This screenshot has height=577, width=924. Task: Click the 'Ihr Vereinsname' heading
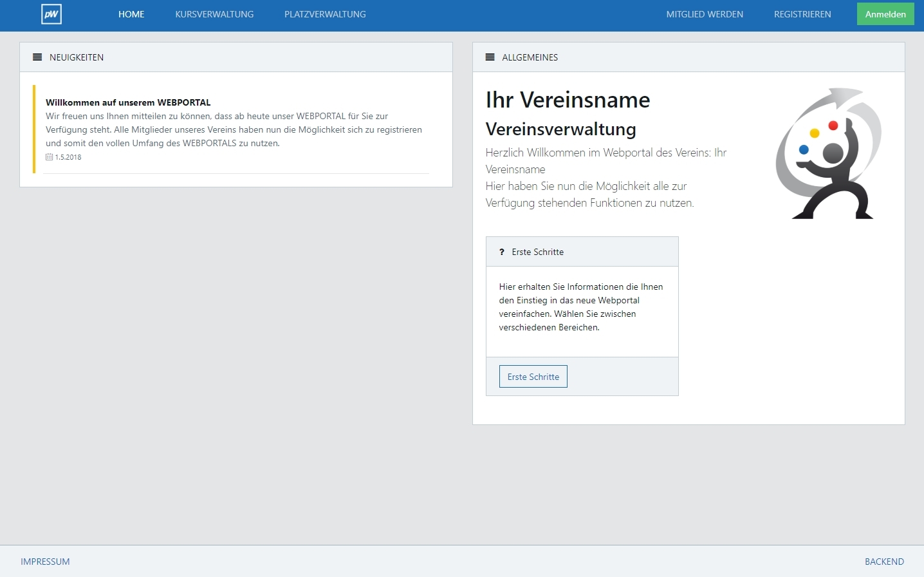click(x=568, y=100)
